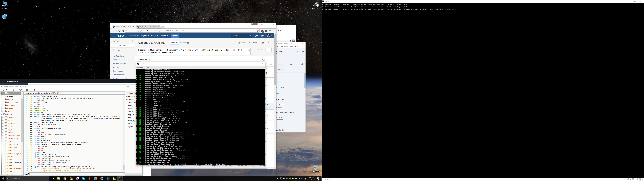Expand the Tools dropdown
644x181 pixels.
(x=266, y=43)
